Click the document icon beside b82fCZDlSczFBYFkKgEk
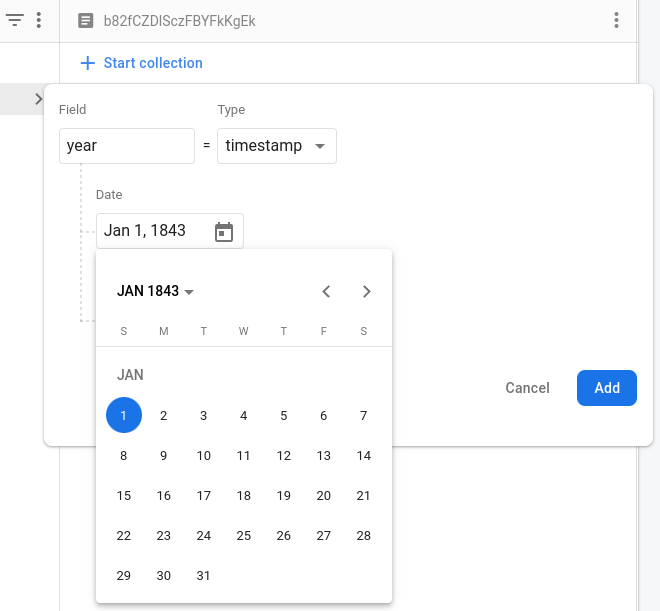The image size is (660, 611). coord(86,20)
